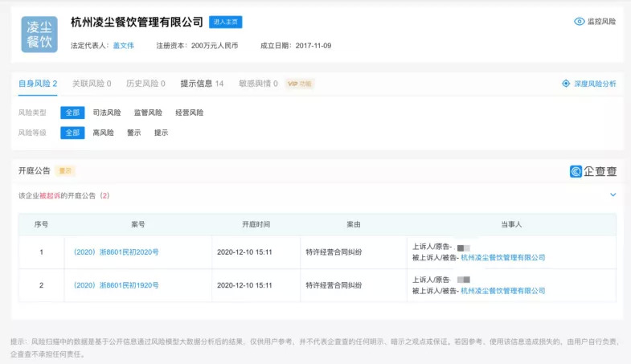Click the 监控风险 eye icon
Image resolution: width=631 pixels, height=364 pixels.
click(579, 22)
